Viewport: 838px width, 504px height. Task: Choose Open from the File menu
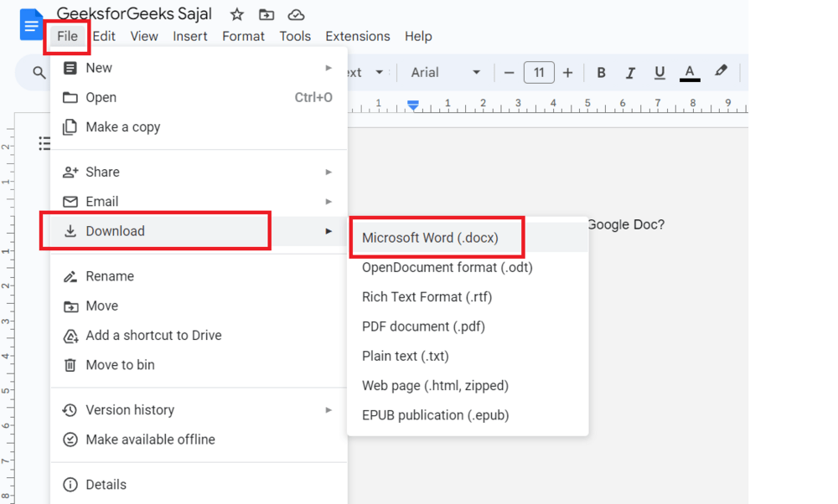coord(199,97)
